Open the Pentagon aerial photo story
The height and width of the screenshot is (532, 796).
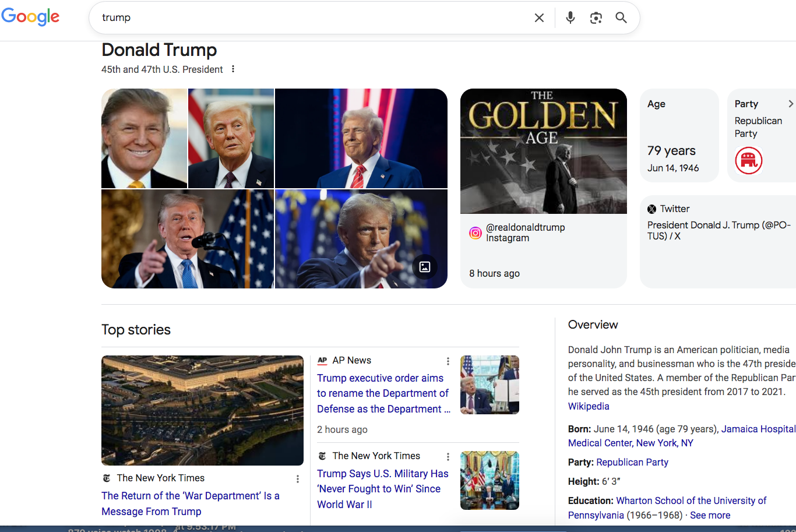[202, 410]
